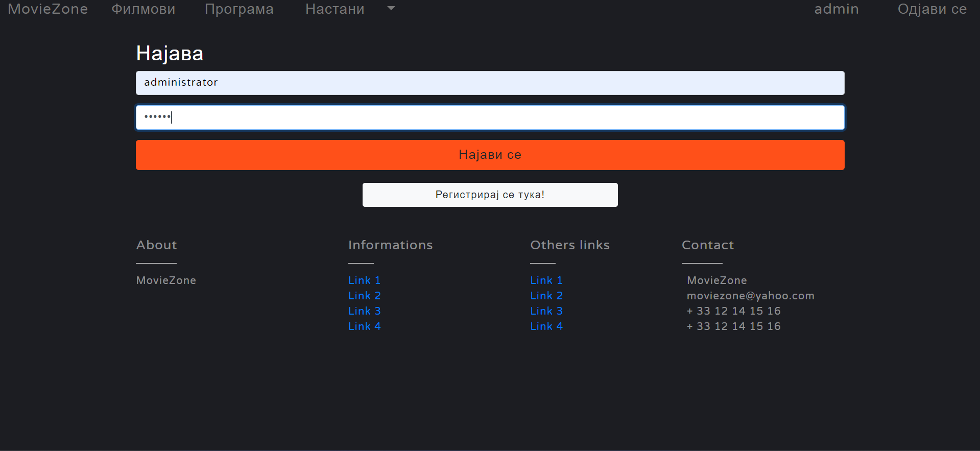
Task: Click the MovieZone brand logo link
Action: (47, 9)
